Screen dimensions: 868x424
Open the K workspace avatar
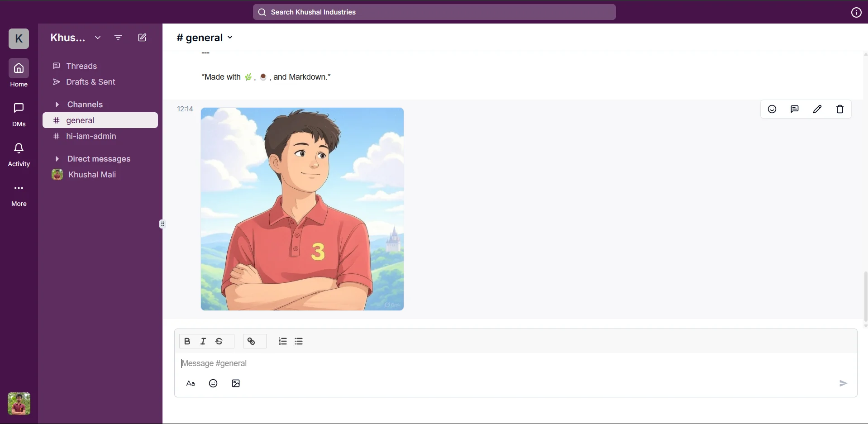tap(19, 38)
